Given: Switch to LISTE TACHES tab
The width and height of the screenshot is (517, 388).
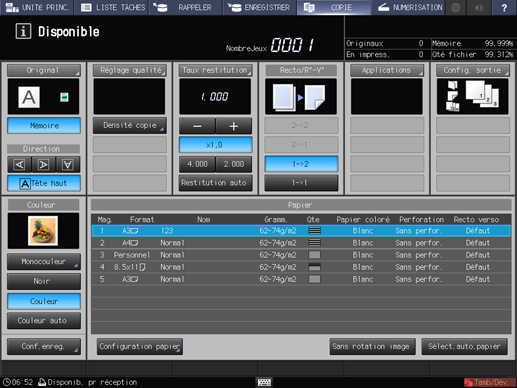Looking at the screenshot, I should point(112,7).
